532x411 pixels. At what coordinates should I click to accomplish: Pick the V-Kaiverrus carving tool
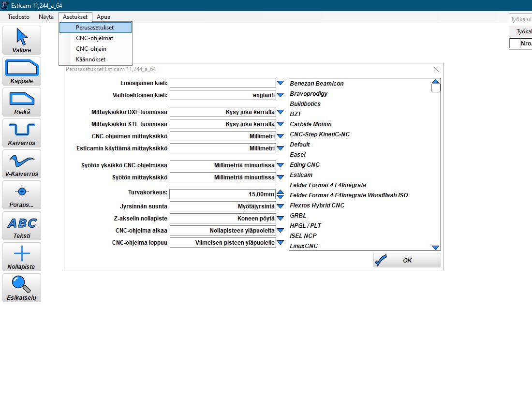tap(22, 164)
